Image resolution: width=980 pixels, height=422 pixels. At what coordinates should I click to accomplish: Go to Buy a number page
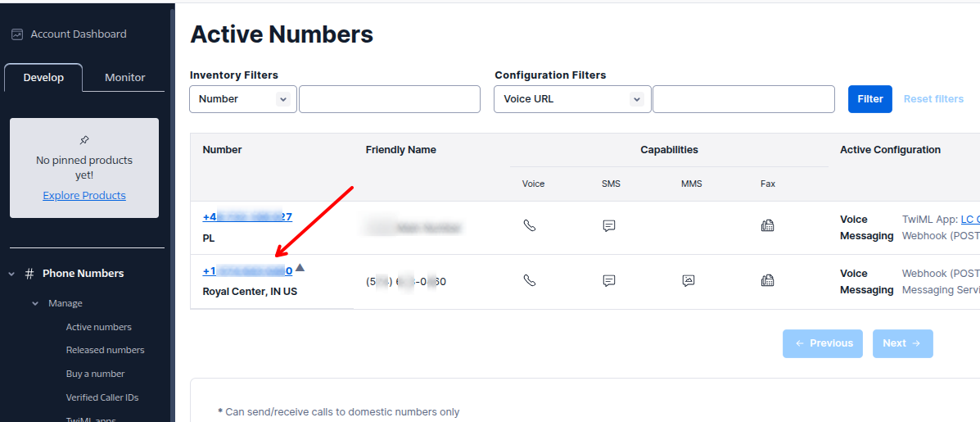[x=95, y=374]
